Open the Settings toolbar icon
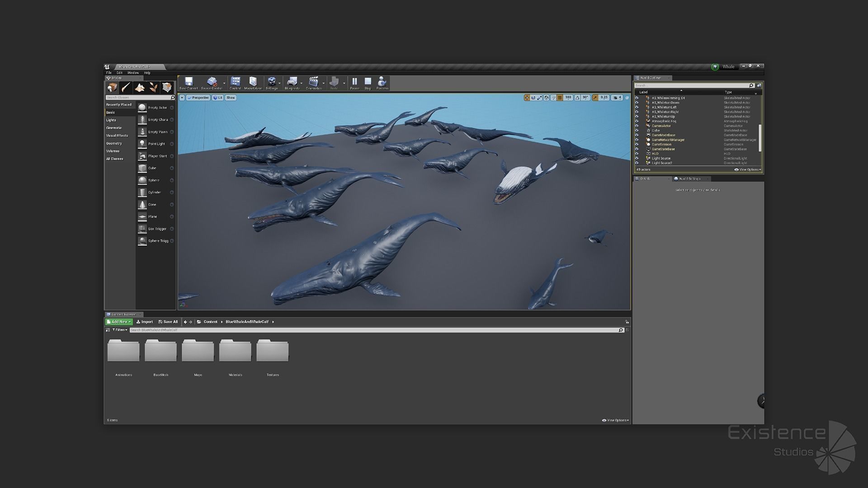This screenshot has height=488, width=868. 272,83
